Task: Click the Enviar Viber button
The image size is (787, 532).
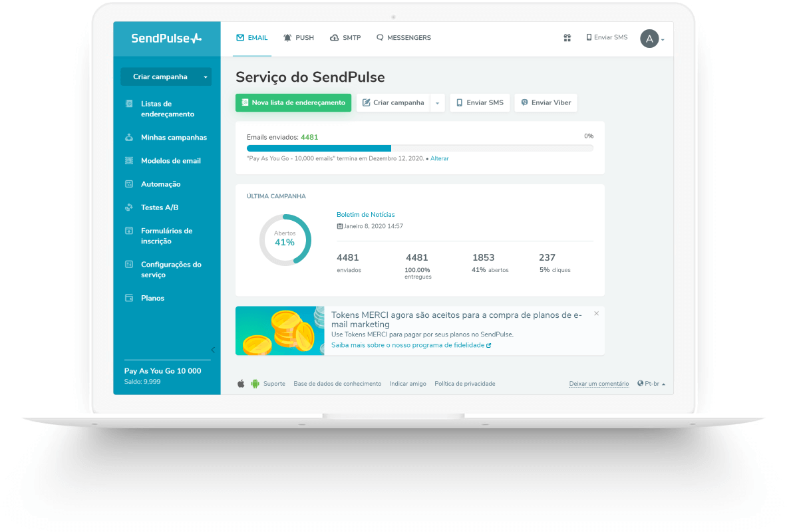Action: point(546,102)
